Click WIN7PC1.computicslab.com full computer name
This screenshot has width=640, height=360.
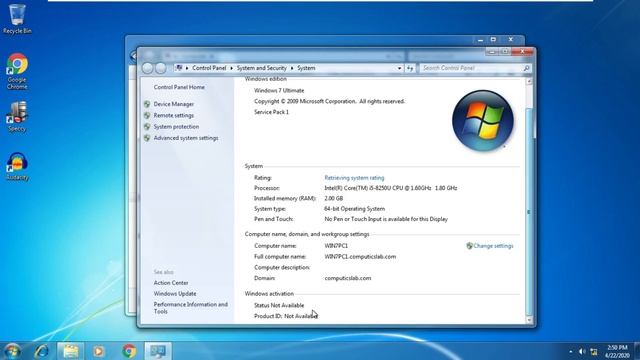[360, 257]
